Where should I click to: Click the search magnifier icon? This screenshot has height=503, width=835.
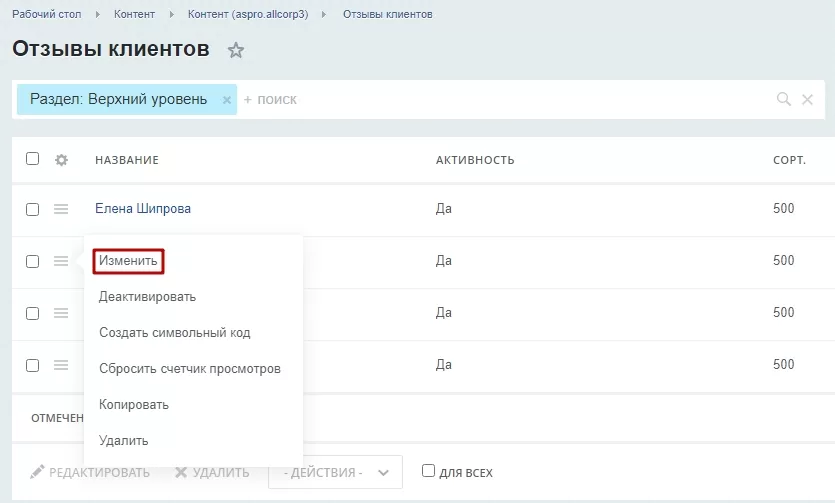coord(783,98)
